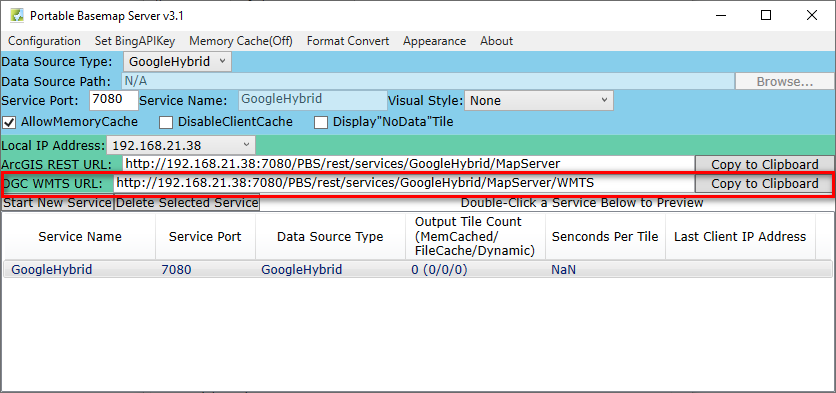Click the OGC WMTS URL text field
This screenshot has width=836, height=393.
[404, 183]
